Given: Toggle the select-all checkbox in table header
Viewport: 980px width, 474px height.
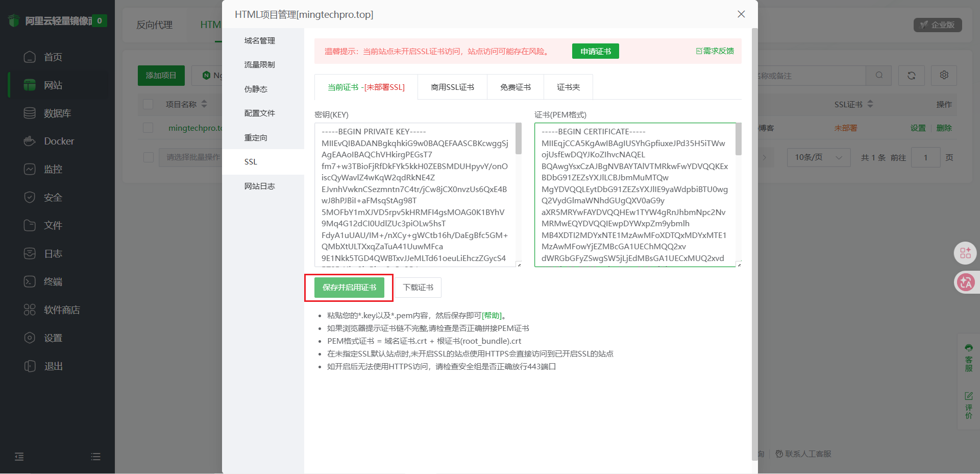Looking at the screenshot, I should 149,104.
